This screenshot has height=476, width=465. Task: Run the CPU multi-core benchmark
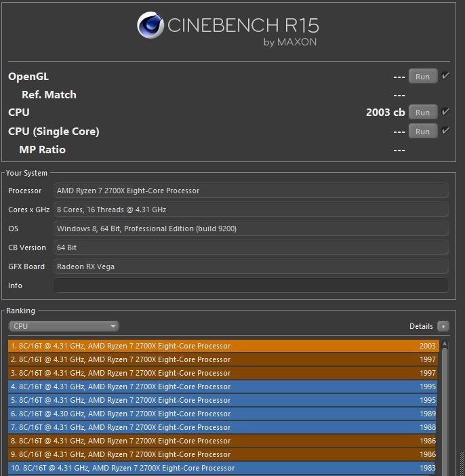[x=423, y=113]
